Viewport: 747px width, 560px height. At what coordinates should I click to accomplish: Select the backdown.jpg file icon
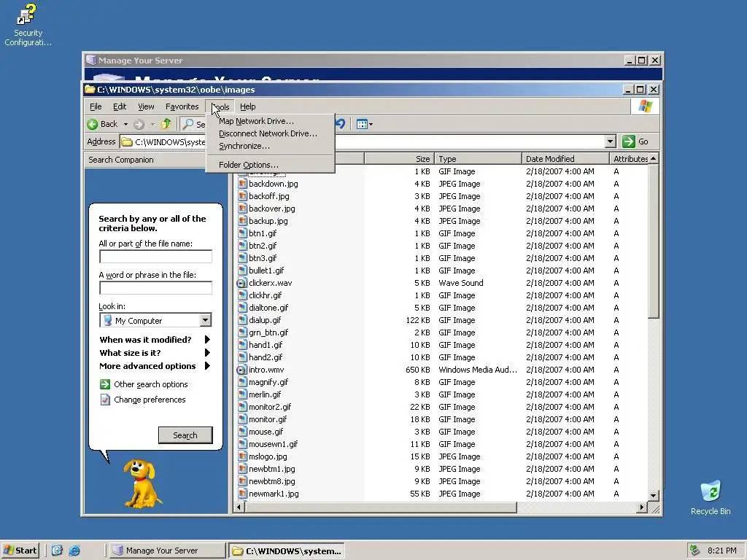click(x=242, y=184)
